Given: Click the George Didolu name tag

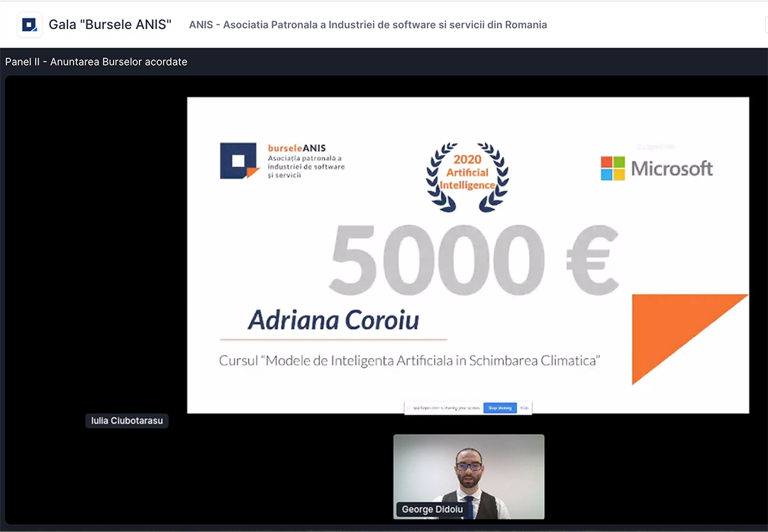Looking at the screenshot, I should point(432,509).
